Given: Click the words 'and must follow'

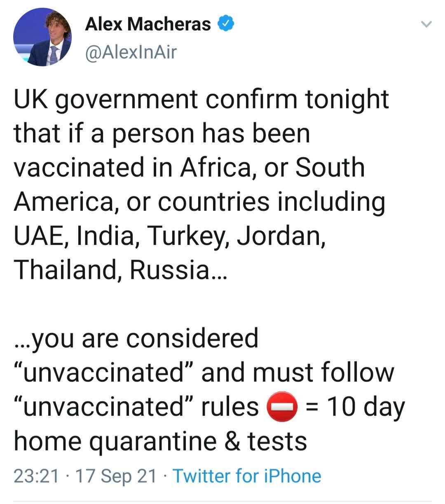Looking at the screenshot, I should click(x=297, y=373).
